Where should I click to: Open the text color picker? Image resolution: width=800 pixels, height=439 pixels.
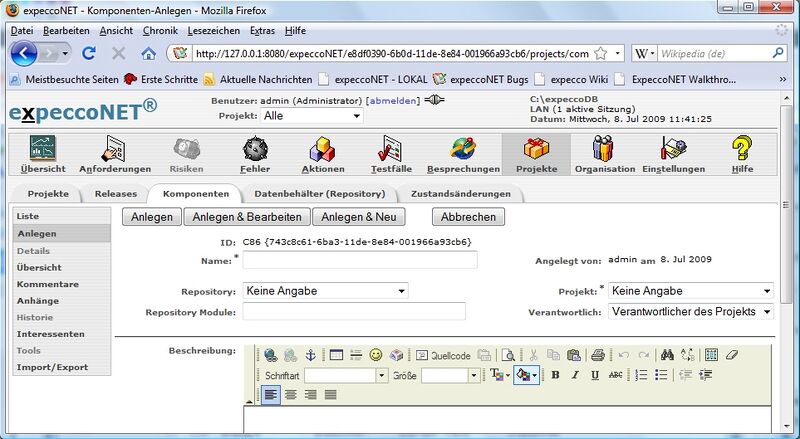pos(499,375)
